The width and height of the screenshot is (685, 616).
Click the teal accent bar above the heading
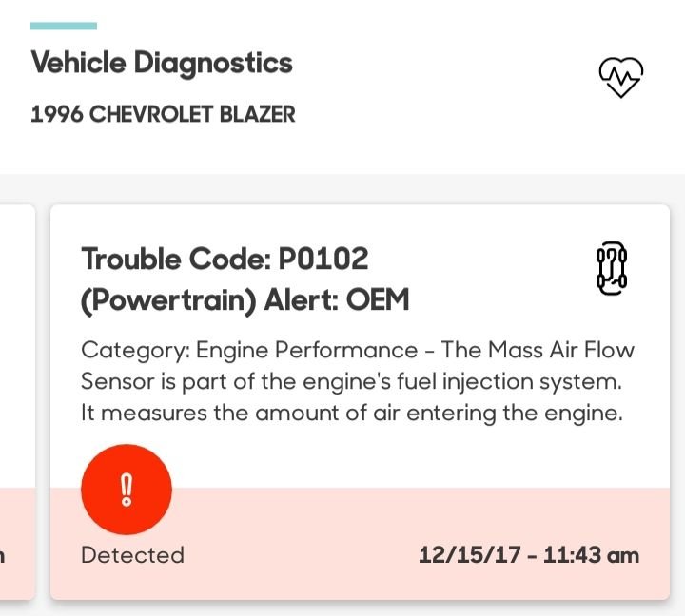click(64, 26)
